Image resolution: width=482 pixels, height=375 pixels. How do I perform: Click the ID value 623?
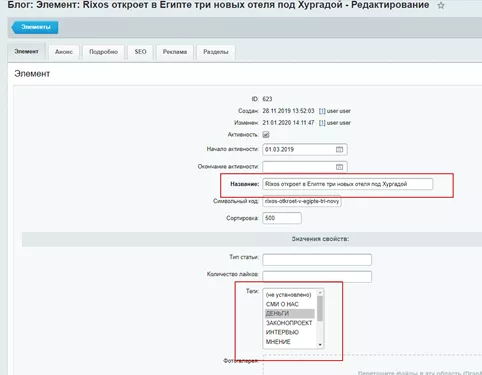click(267, 99)
